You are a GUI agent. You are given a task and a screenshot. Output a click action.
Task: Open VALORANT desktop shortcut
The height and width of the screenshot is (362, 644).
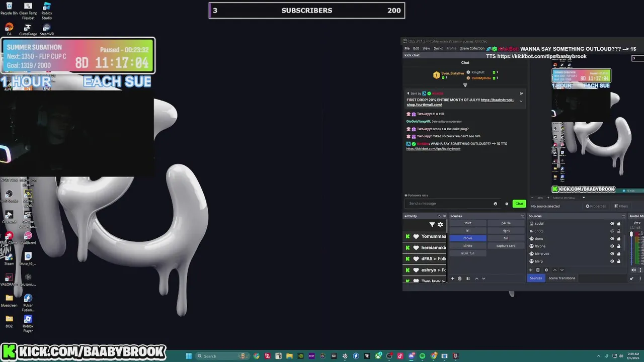click(x=9, y=280)
